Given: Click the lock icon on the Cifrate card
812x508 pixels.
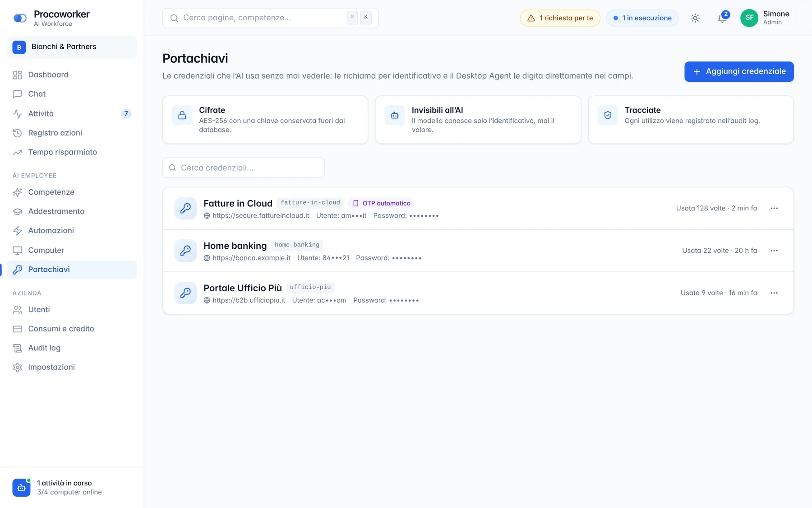Looking at the screenshot, I should tap(182, 115).
